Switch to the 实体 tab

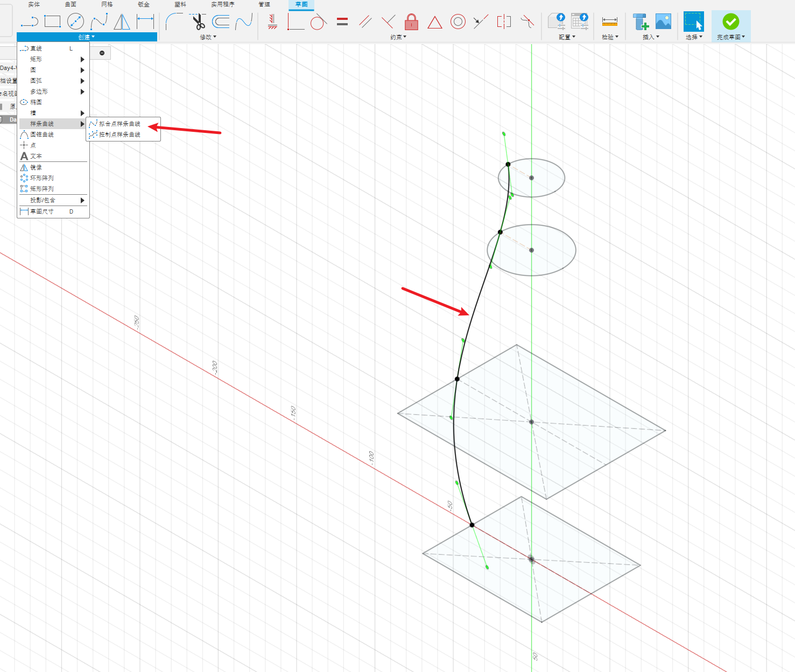34,4
